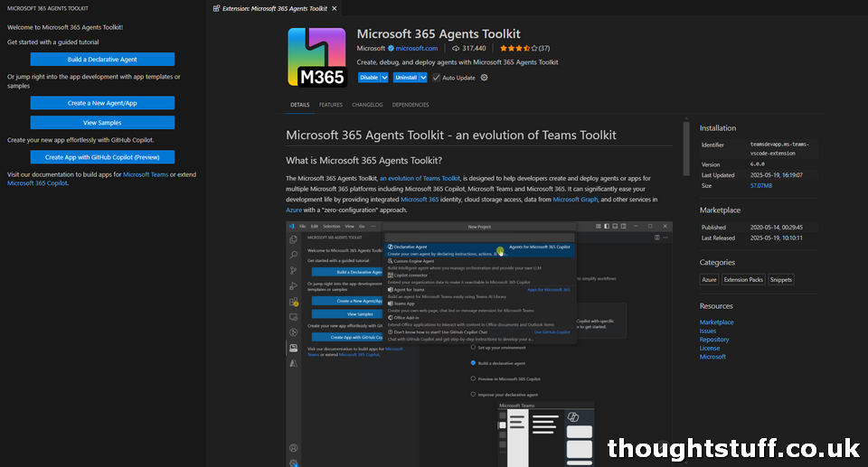Screen dimensions: 868x467
Task: Click the M365 extension logo
Action: (316, 57)
